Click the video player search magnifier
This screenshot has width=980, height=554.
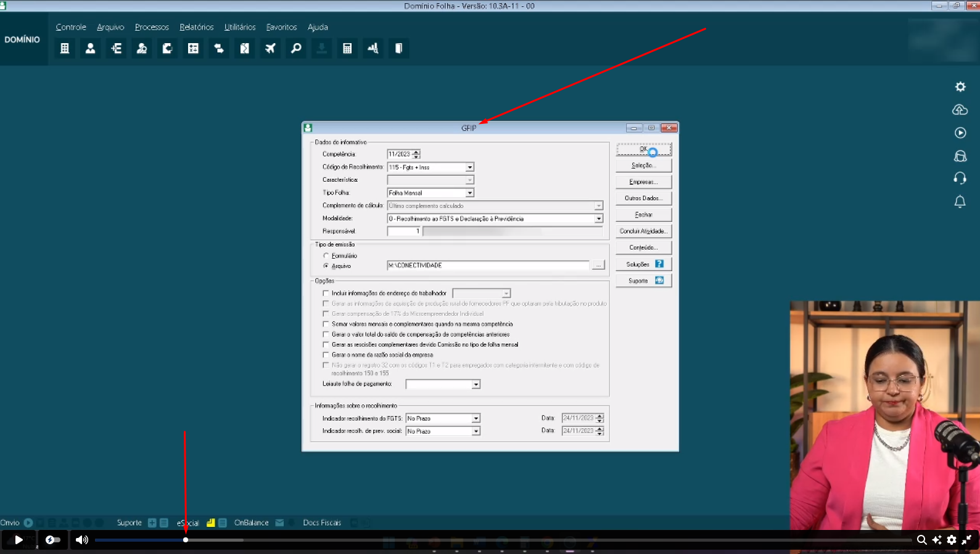pos(922,540)
